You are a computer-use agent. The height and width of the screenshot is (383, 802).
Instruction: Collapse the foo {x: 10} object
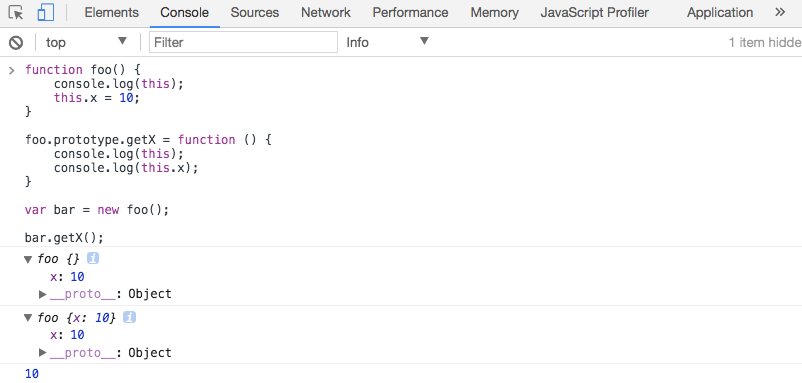coord(28,318)
